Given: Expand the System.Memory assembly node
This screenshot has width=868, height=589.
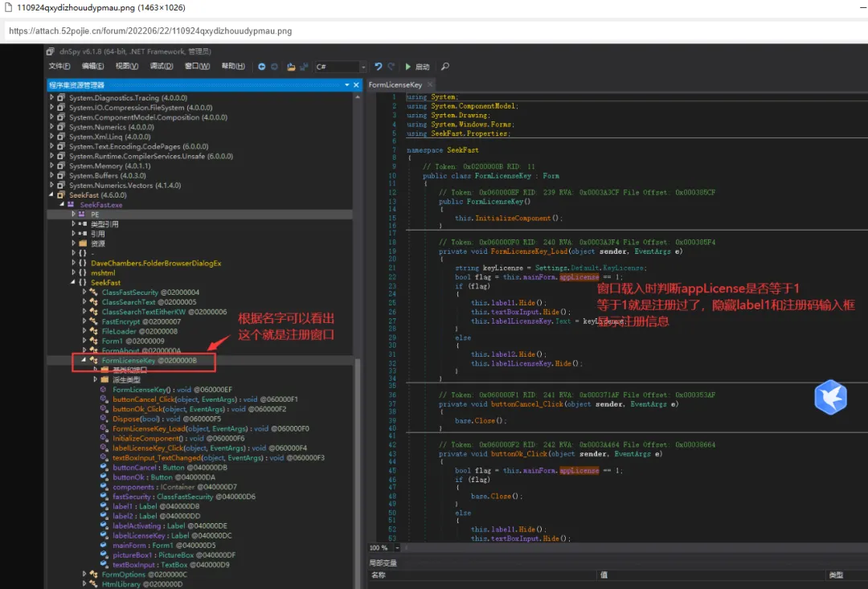Looking at the screenshot, I should pyautogui.click(x=52, y=166).
